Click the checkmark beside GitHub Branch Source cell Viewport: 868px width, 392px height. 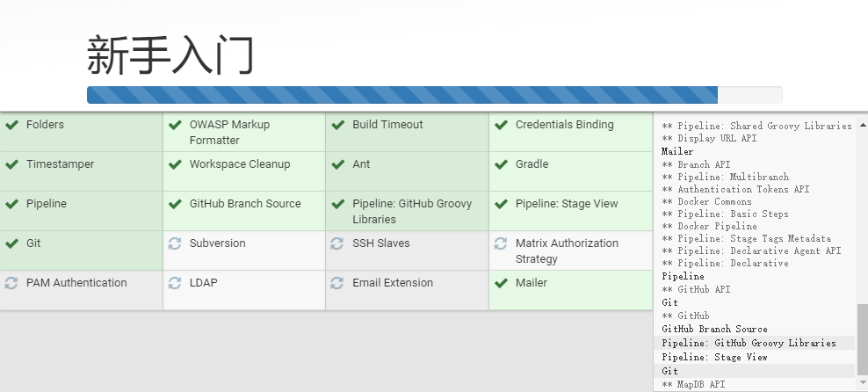(175, 204)
